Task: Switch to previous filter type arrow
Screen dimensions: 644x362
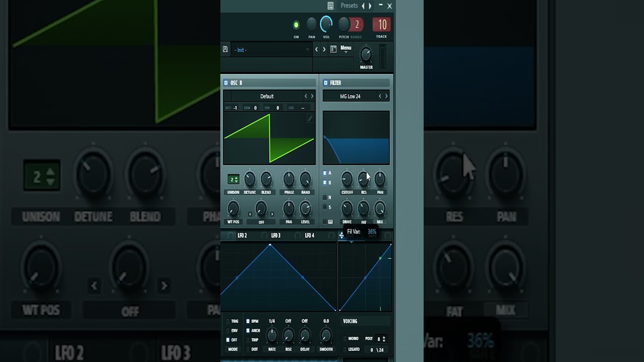Action: (x=380, y=96)
